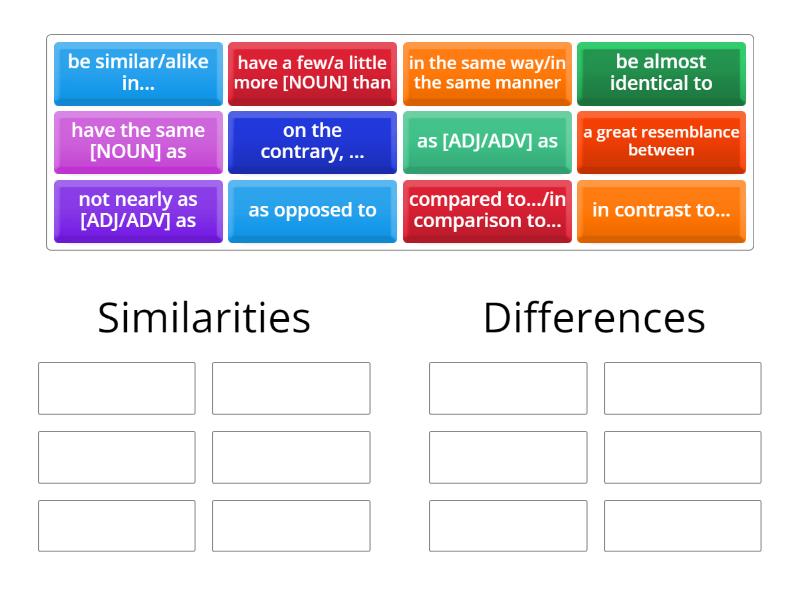The width and height of the screenshot is (800, 600).
Task: Click the 'on the contrary, ...' tile
Action: click(312, 142)
